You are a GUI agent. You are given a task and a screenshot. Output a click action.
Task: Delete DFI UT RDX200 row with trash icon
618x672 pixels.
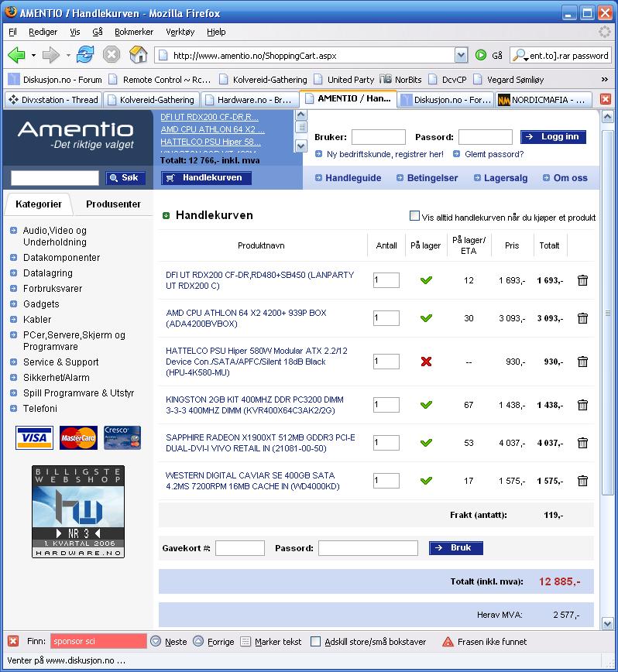point(582,280)
